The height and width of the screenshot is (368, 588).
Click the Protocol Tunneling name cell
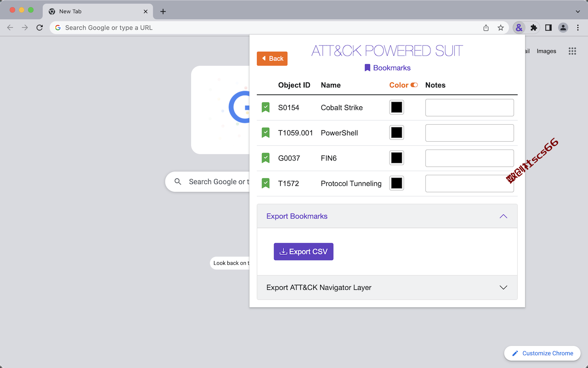(x=351, y=184)
